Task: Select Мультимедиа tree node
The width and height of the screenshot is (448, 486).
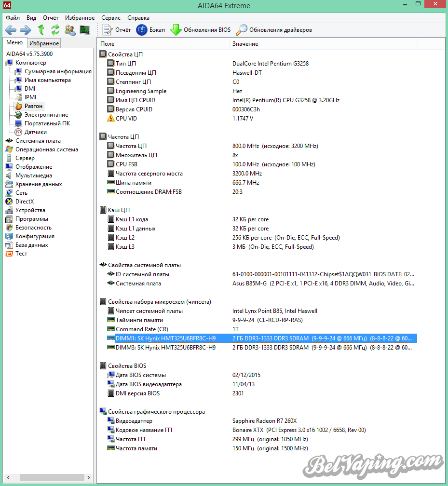Action: pyautogui.click(x=33, y=175)
